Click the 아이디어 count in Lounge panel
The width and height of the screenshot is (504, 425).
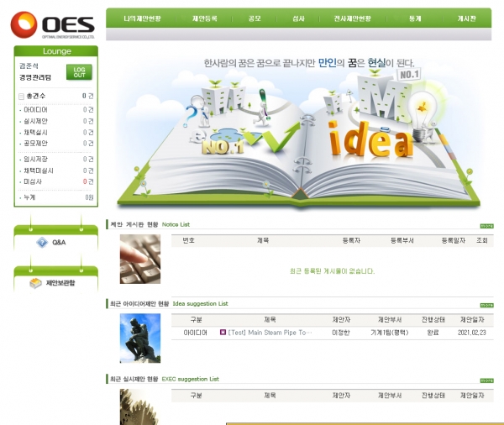click(87, 110)
